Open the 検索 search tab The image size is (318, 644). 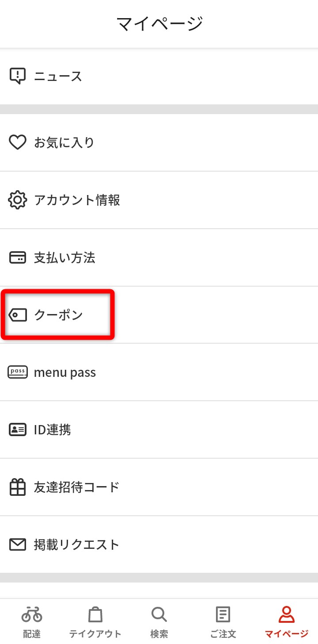coord(159,621)
